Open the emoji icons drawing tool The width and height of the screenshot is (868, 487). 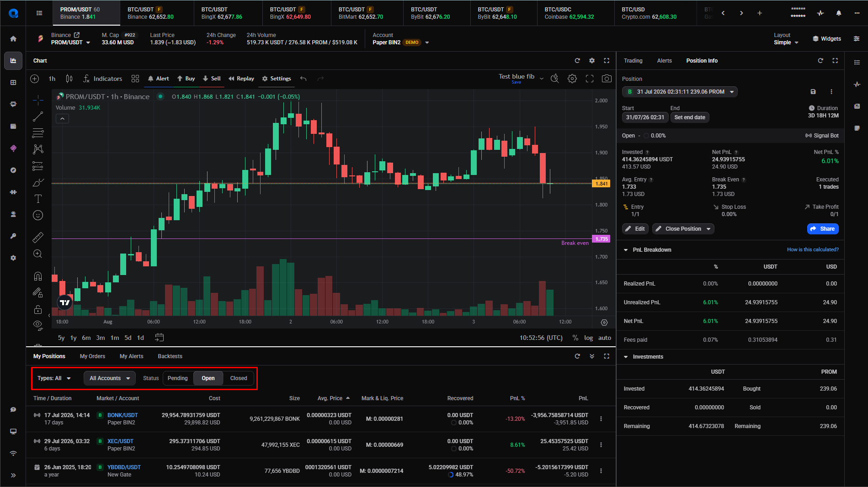(38, 215)
